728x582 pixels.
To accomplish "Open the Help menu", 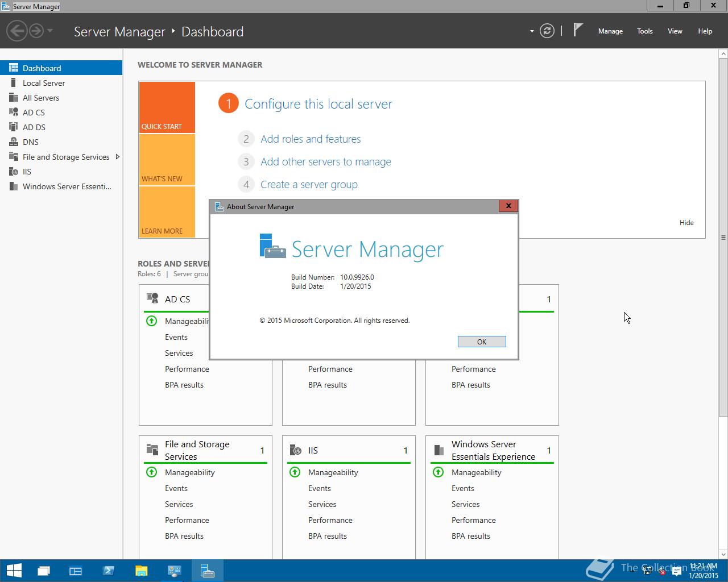I will [705, 31].
